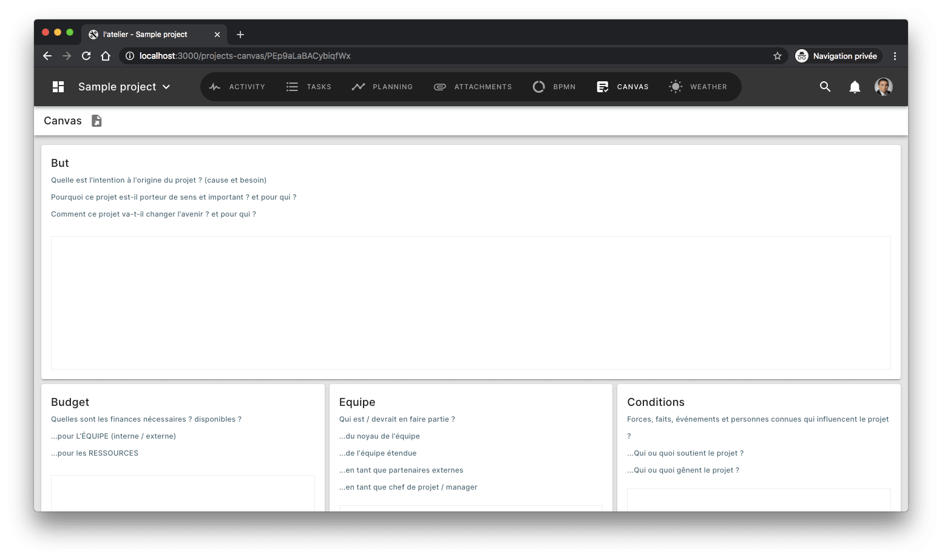The height and width of the screenshot is (560, 942).
Task: Open the Weather tab
Action: click(x=698, y=87)
